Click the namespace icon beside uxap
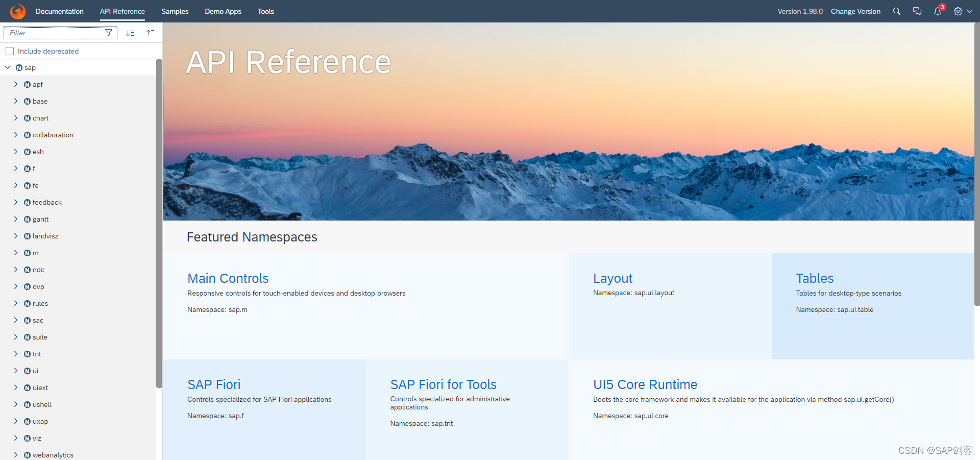Screen dimensions: 980x460 [28, 422]
